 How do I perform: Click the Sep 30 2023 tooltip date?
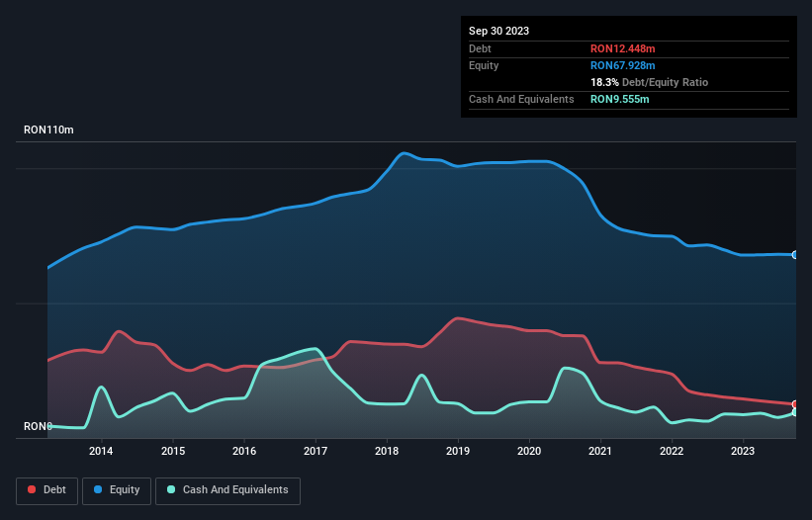tap(498, 31)
